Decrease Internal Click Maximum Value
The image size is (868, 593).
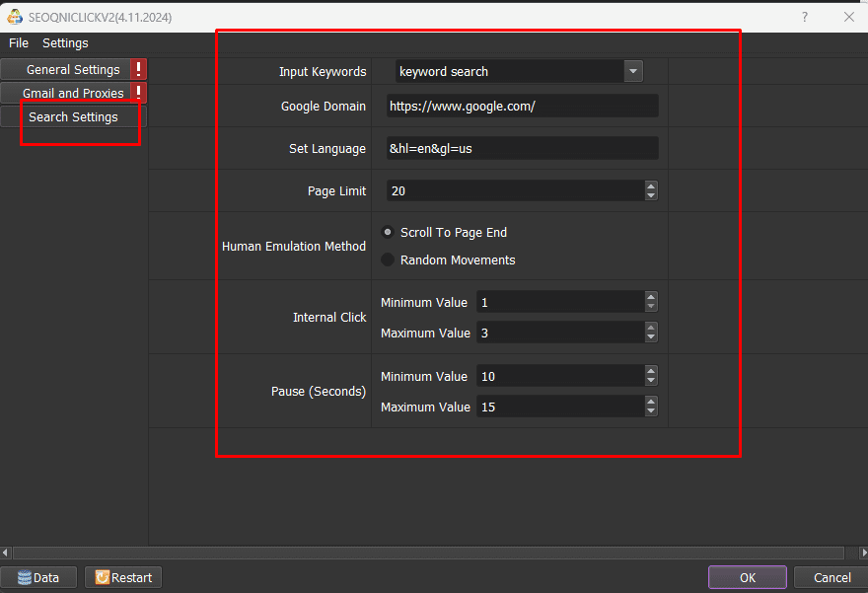pos(651,337)
